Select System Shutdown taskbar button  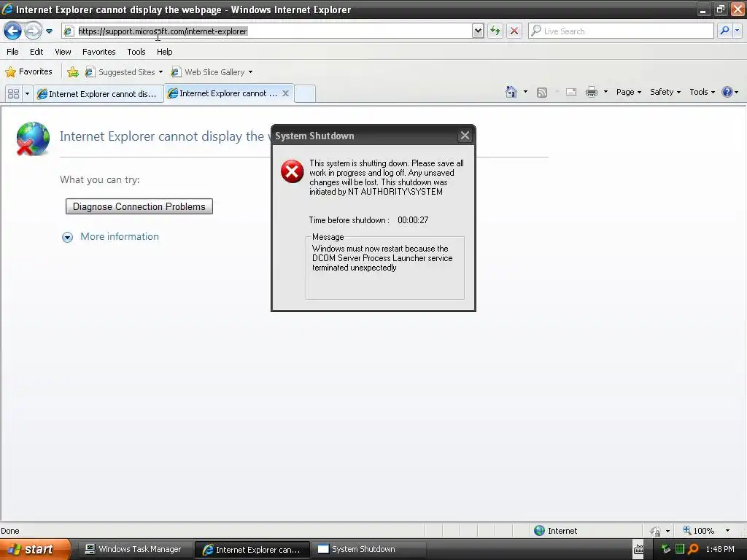coord(369,550)
